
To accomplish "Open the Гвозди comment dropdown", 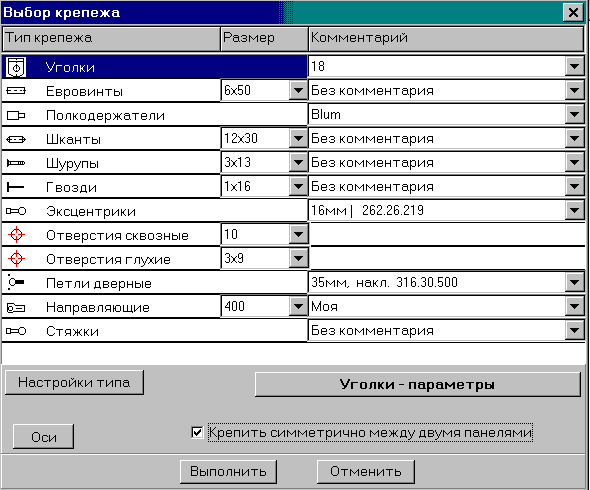I will 575,186.
